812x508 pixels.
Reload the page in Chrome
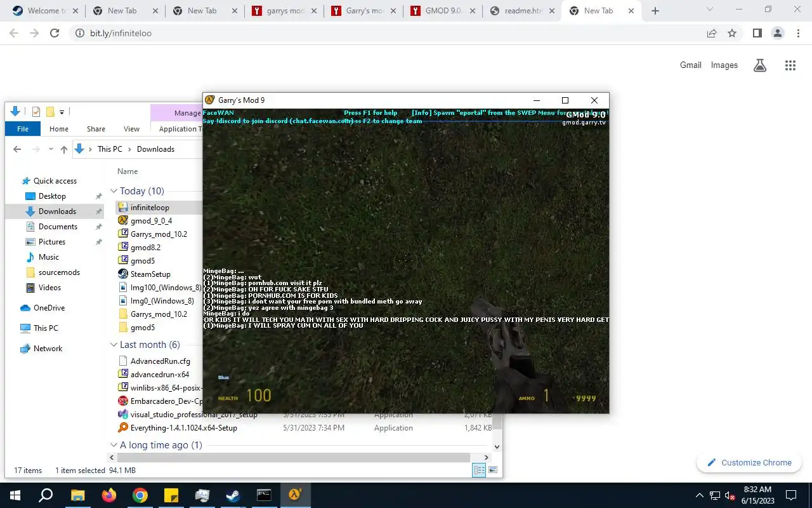pyautogui.click(x=55, y=33)
